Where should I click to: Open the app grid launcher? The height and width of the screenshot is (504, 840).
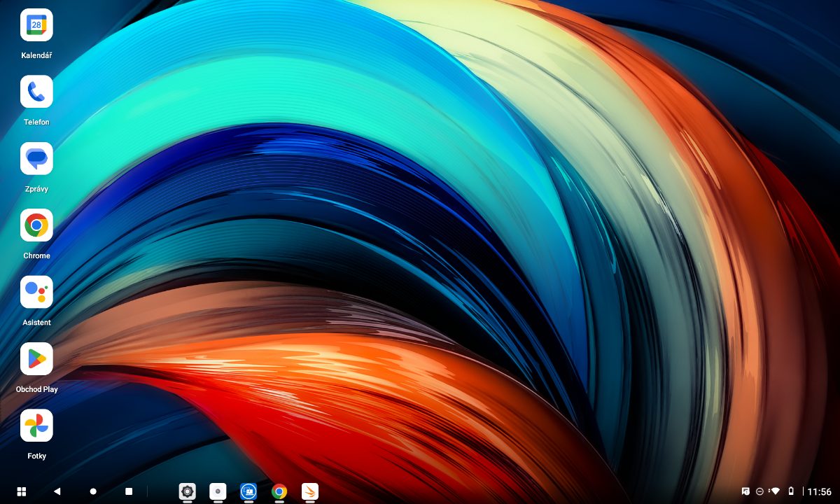point(22,491)
